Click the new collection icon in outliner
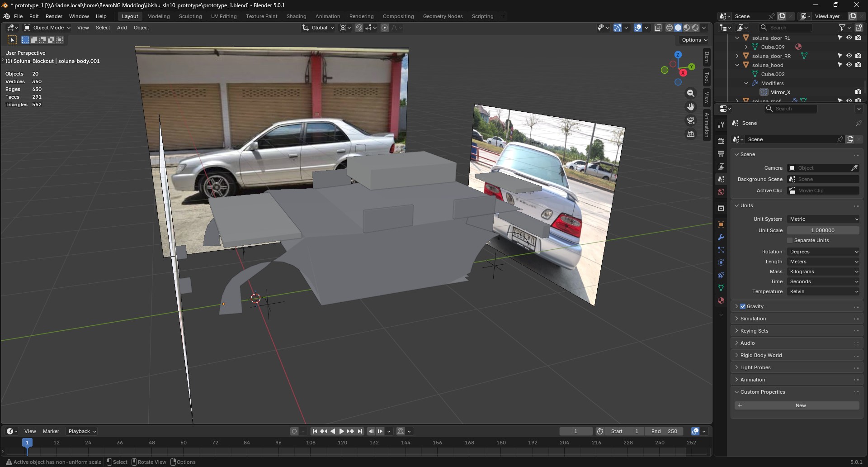Viewport: 868px width, 467px height. tap(859, 28)
